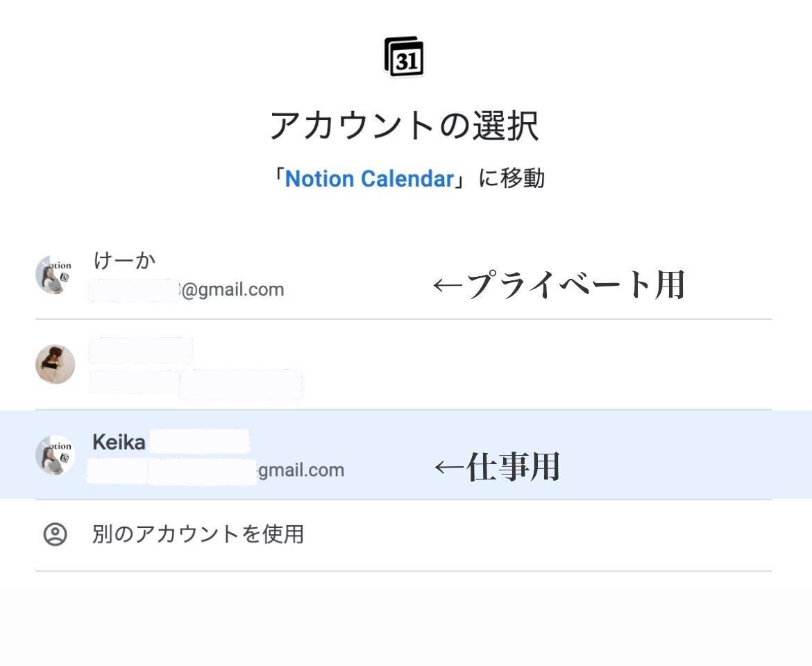
Task: Click the Keika account profile avatar
Action: coord(55,454)
